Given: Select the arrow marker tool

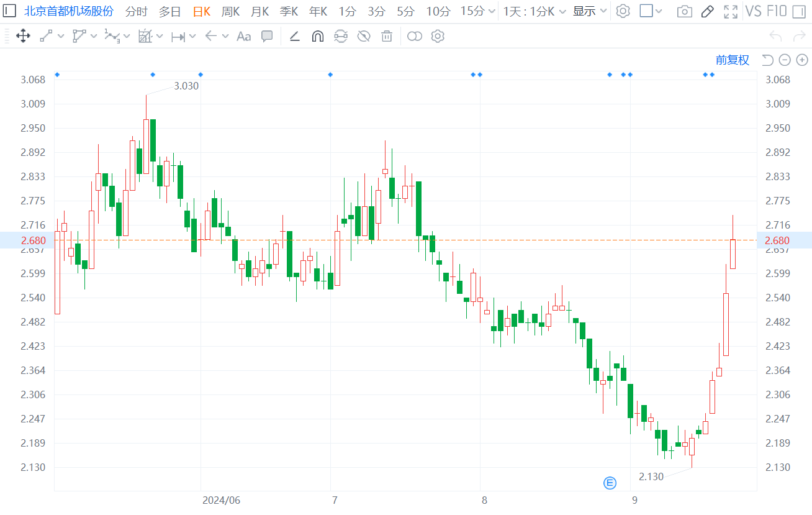Looking at the screenshot, I should [210, 37].
